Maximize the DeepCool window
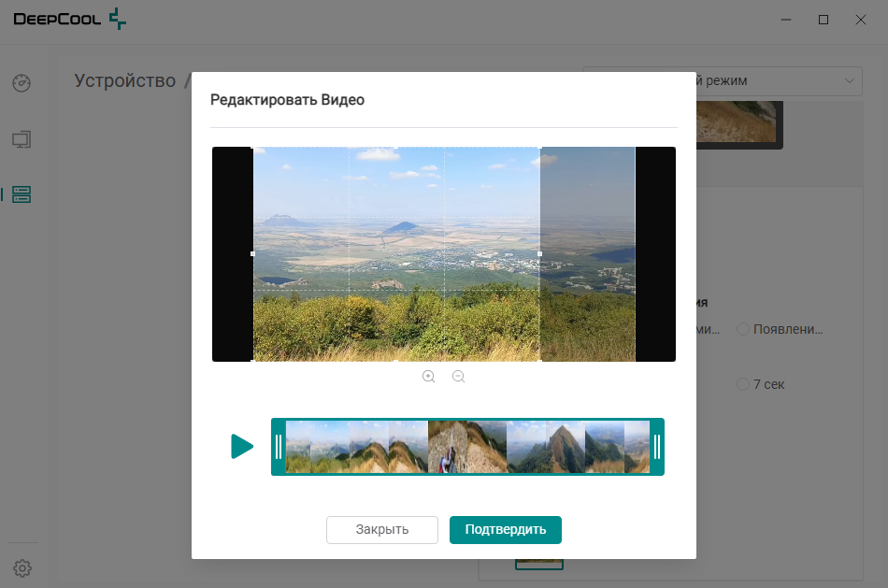The image size is (888, 588). click(824, 20)
